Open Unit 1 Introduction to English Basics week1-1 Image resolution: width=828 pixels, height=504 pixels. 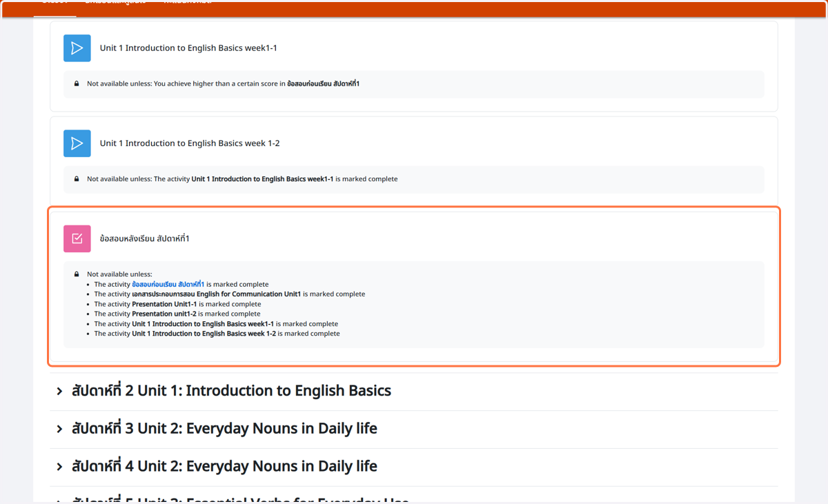pos(188,48)
